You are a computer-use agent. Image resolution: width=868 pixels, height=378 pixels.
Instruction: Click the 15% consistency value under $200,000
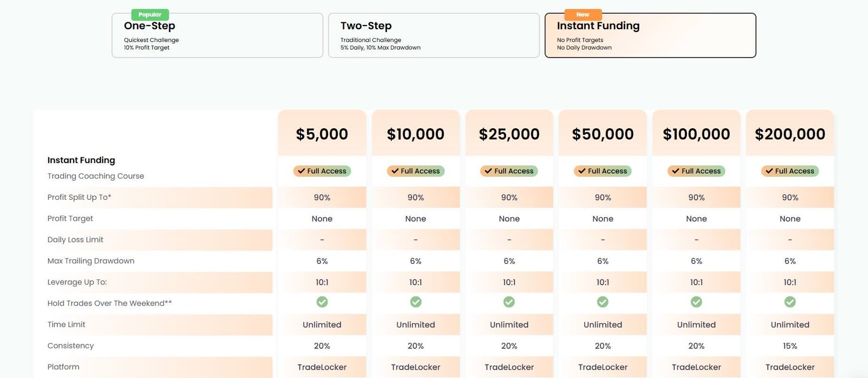point(790,345)
